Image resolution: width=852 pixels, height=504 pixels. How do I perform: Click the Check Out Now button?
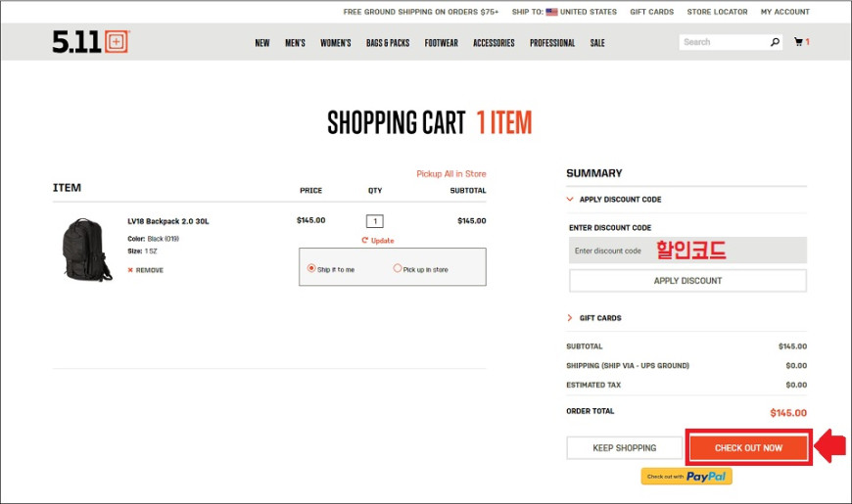click(x=748, y=448)
